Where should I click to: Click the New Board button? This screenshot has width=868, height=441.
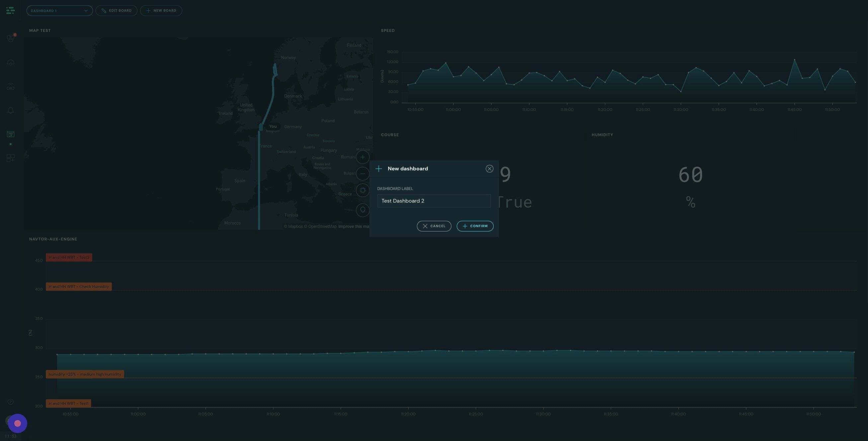coord(161,10)
